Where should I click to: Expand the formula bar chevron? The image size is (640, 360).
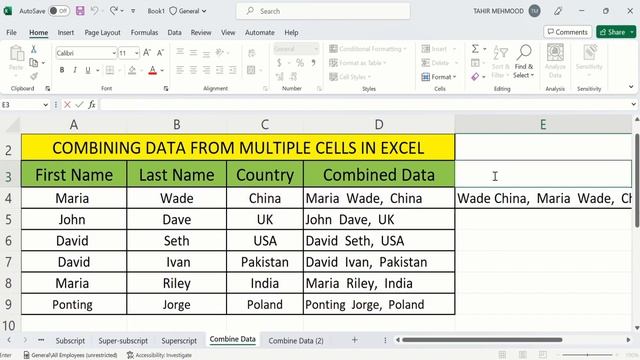coord(633,104)
